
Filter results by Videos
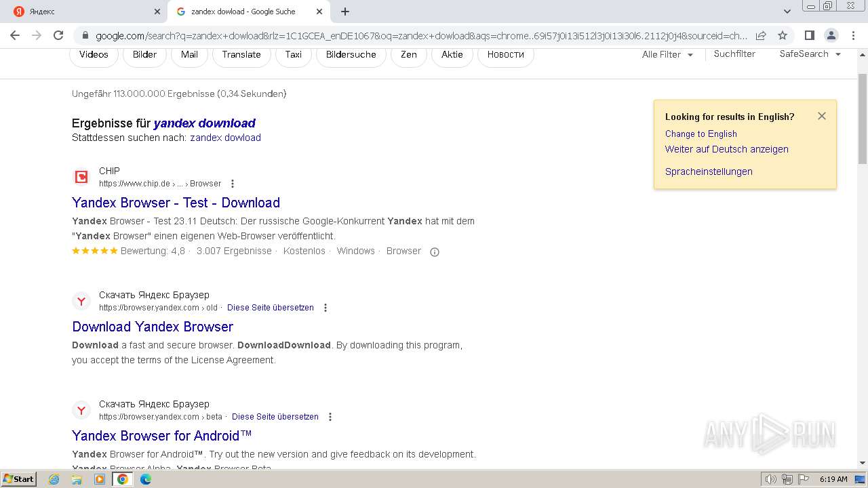point(94,54)
